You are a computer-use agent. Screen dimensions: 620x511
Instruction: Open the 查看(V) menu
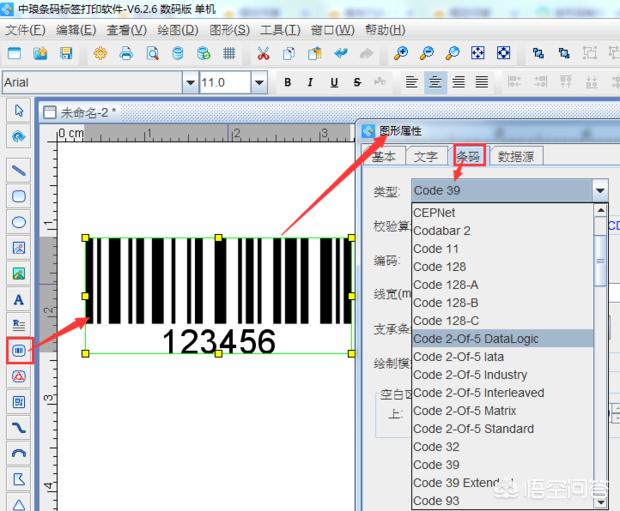(x=127, y=30)
